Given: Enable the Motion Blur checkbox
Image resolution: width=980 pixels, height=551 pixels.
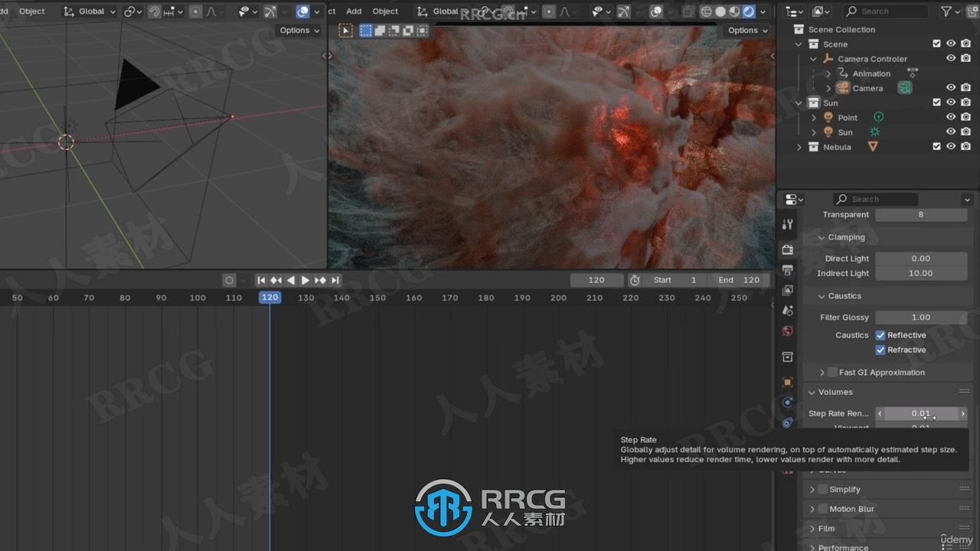Looking at the screenshot, I should click(x=823, y=509).
